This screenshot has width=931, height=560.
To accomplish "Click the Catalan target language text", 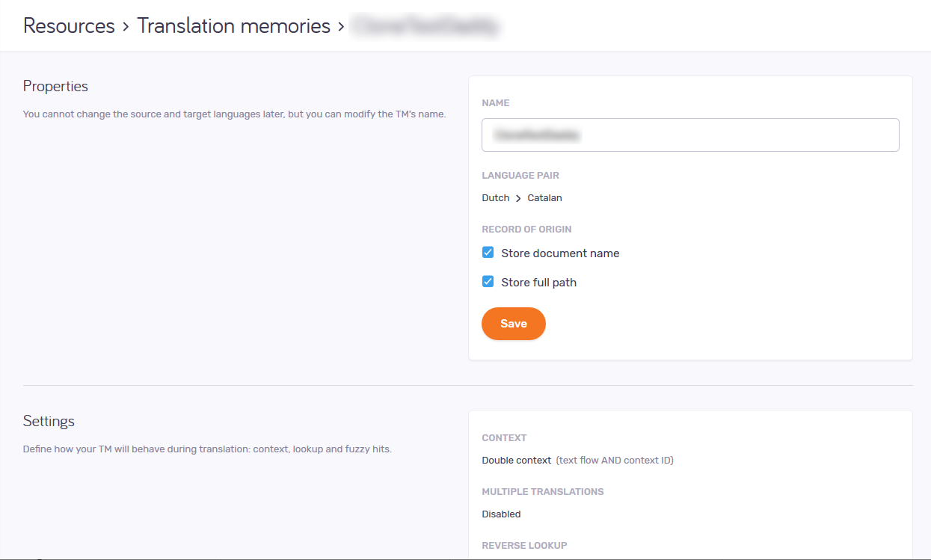I will [544, 198].
